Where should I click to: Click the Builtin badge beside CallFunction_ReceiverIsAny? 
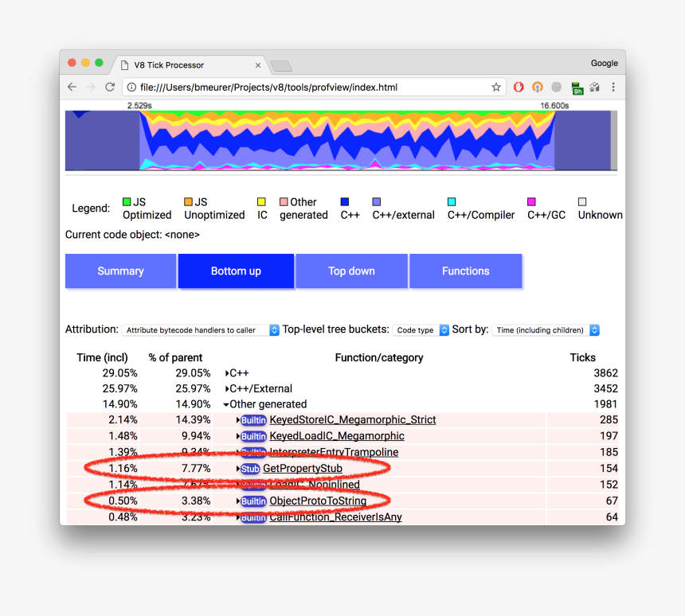(253, 518)
